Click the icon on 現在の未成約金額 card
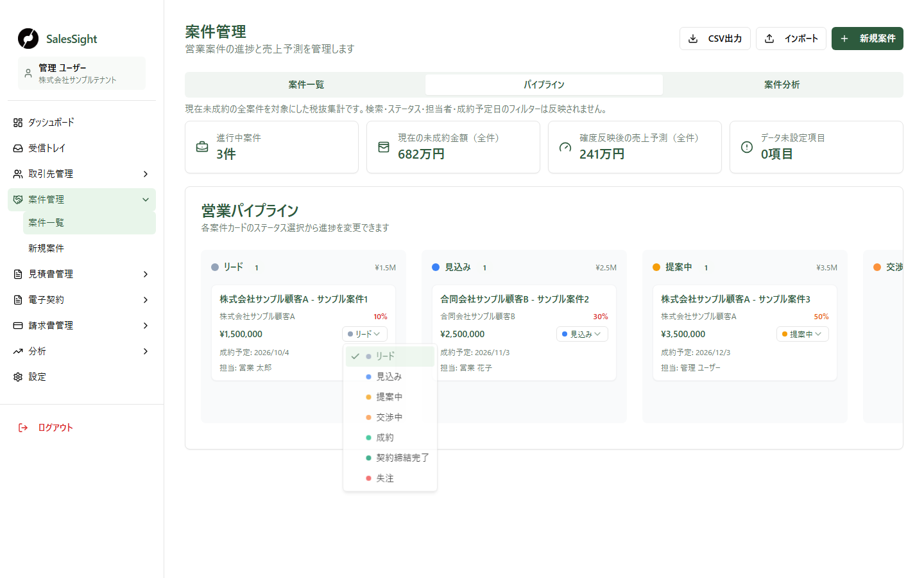The height and width of the screenshot is (578, 924). (384, 147)
